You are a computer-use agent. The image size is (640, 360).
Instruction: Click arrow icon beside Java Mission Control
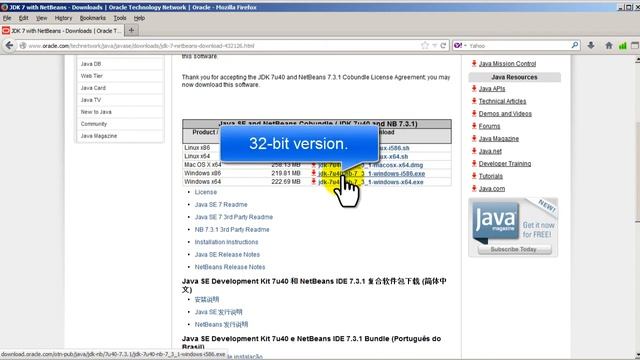point(474,63)
